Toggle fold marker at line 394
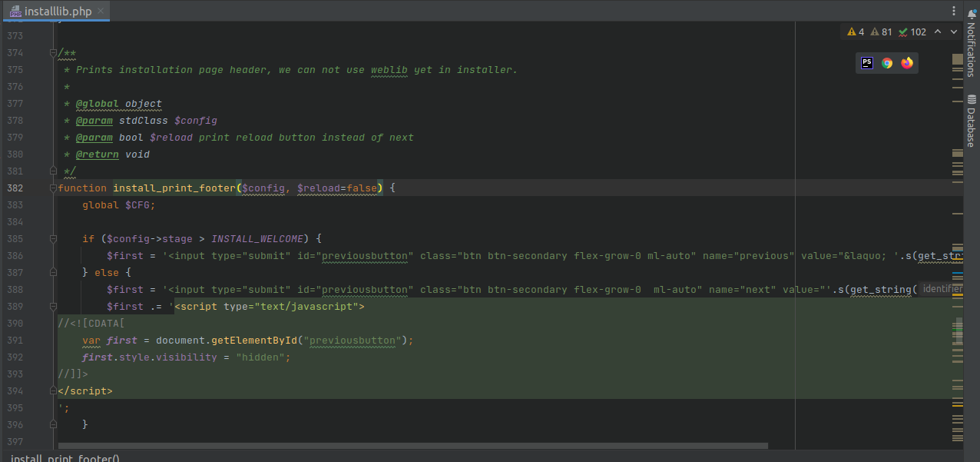This screenshot has width=980, height=462. [53, 391]
